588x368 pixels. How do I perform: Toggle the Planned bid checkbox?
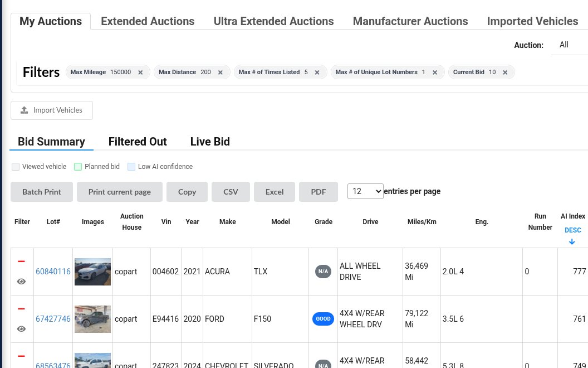tap(78, 167)
